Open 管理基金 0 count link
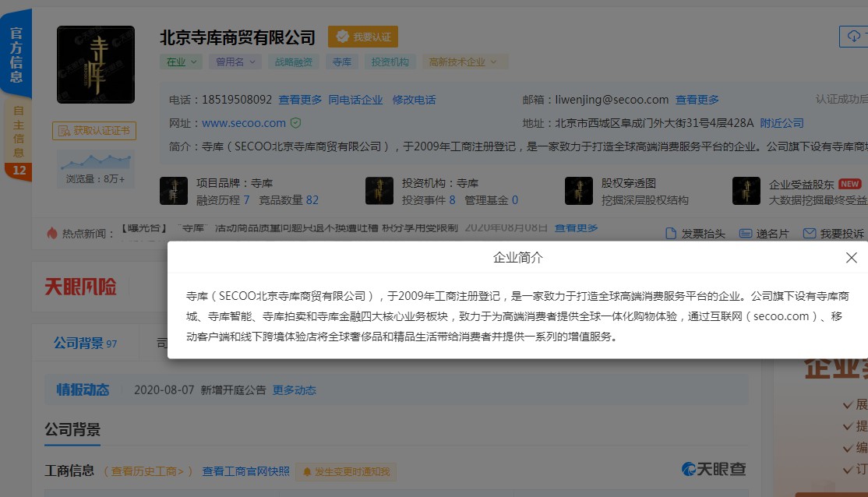Image resolution: width=868 pixels, height=497 pixels. coord(491,199)
